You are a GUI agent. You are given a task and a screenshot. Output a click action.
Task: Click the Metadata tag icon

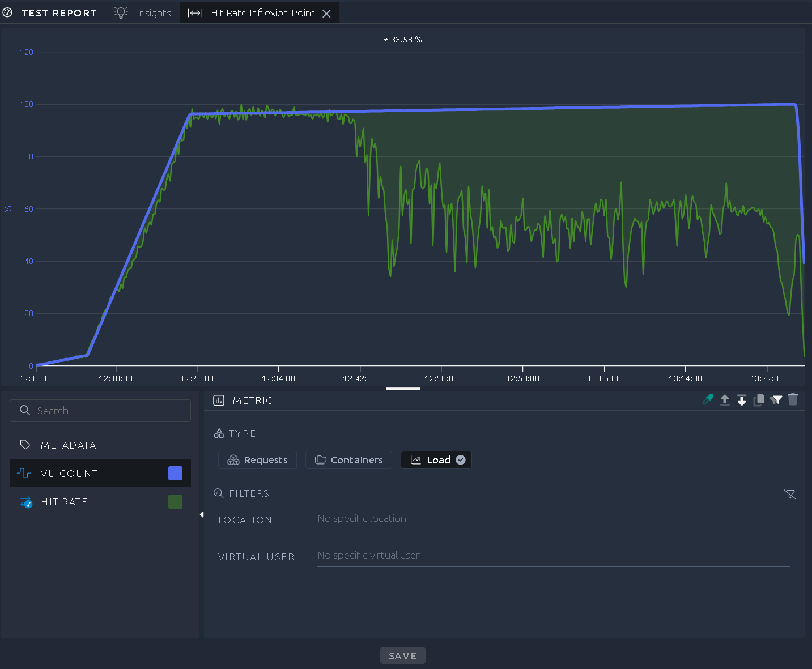click(25, 445)
